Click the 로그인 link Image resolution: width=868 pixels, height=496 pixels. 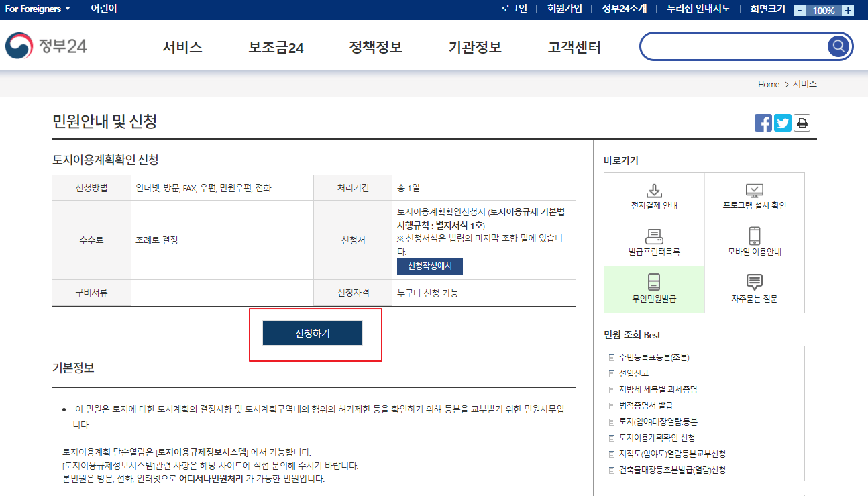click(514, 9)
